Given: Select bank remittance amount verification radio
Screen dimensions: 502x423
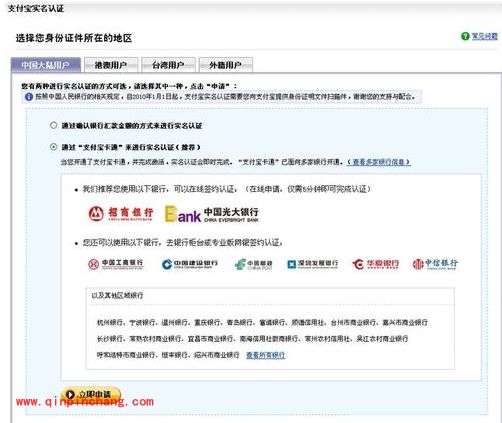Looking at the screenshot, I should (53, 125).
